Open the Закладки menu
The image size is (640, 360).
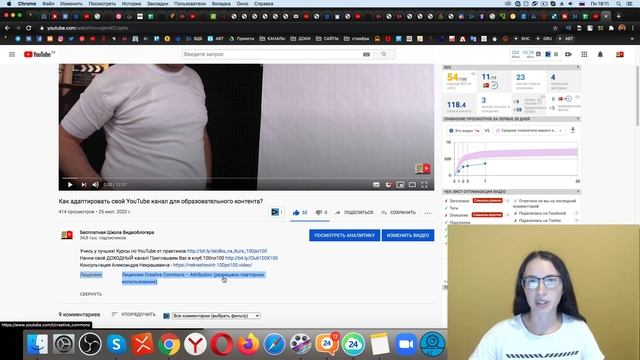[158, 4]
